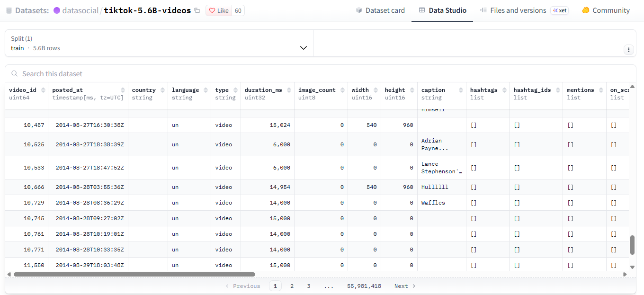Jump to last page 55,981,418

(364, 286)
